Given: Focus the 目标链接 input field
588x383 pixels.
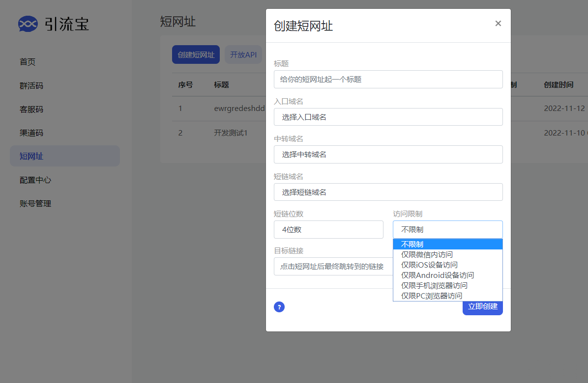Looking at the screenshot, I should tap(332, 267).
